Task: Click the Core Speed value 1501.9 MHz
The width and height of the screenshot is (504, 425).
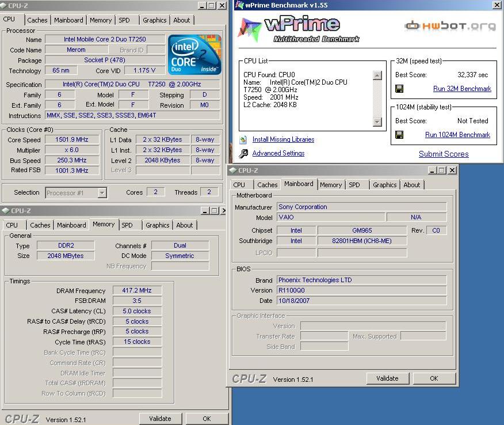Action: pyautogui.click(x=72, y=139)
